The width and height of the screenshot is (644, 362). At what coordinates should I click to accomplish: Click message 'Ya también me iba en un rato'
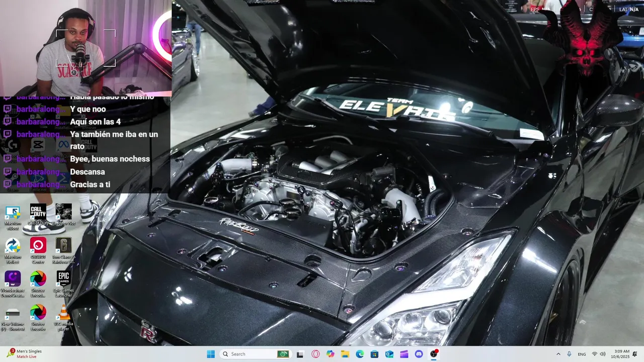[114, 140]
